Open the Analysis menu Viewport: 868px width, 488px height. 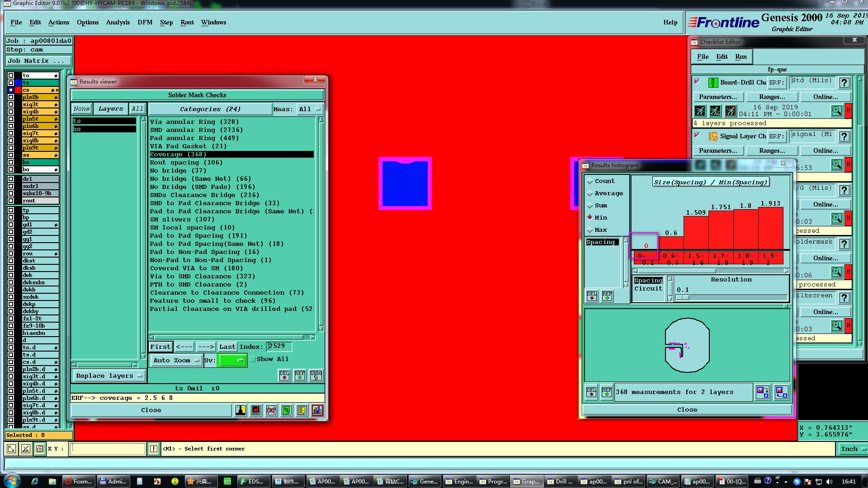pyautogui.click(x=118, y=22)
